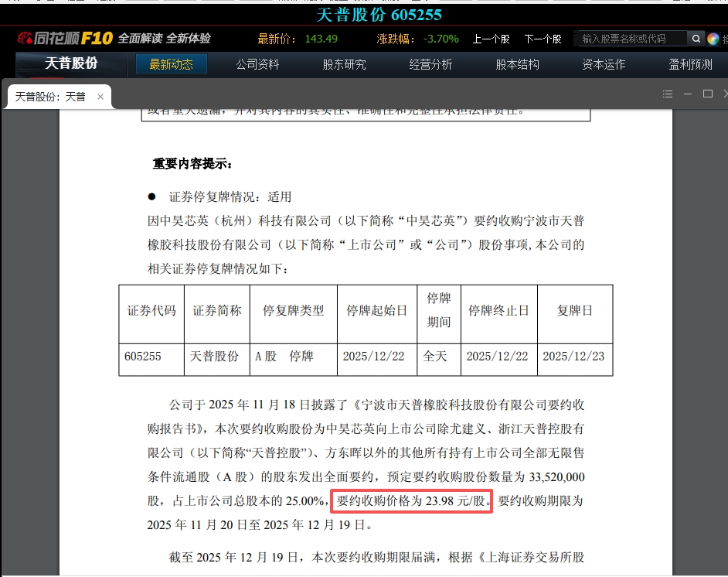
Task: Click the 同花顺 F10 logo
Action: pos(65,38)
